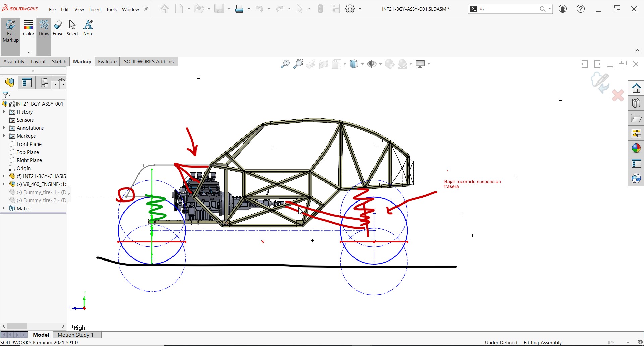
Task: Open the Tools menu
Action: 111,9
